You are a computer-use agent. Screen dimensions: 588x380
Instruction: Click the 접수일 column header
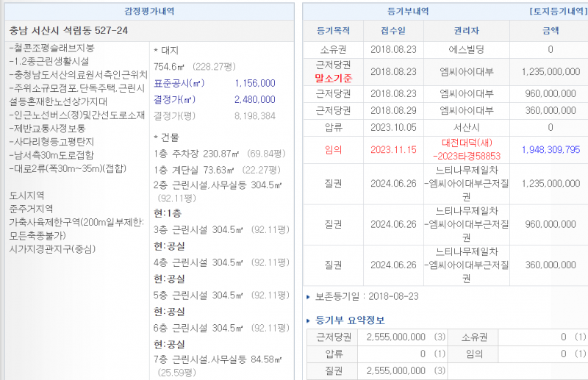(x=392, y=31)
